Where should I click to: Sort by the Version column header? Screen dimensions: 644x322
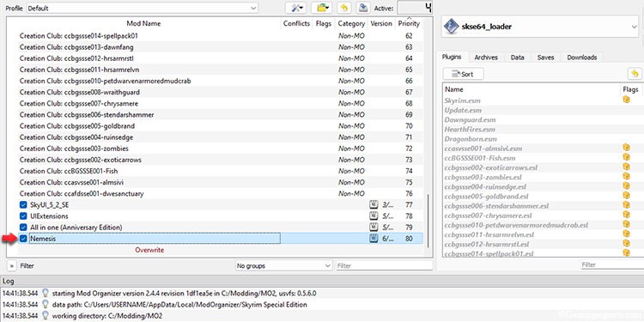tap(381, 23)
